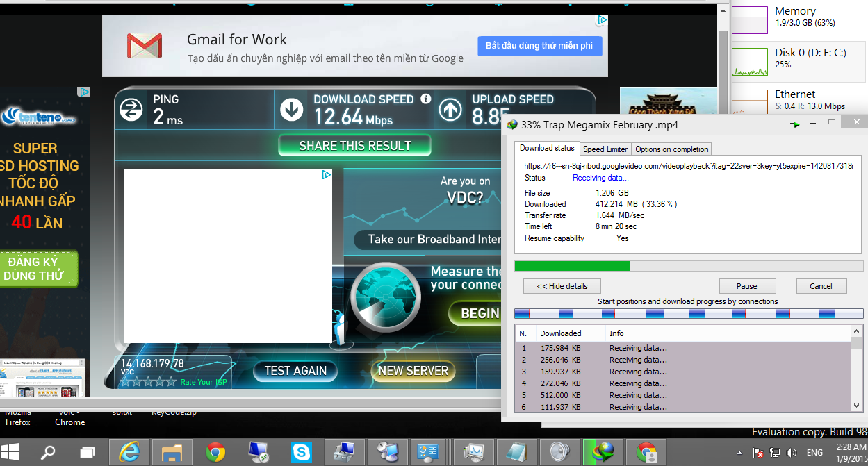Open the taskbar search magnifier
Viewport: 868px width, 466px height.
click(48, 453)
